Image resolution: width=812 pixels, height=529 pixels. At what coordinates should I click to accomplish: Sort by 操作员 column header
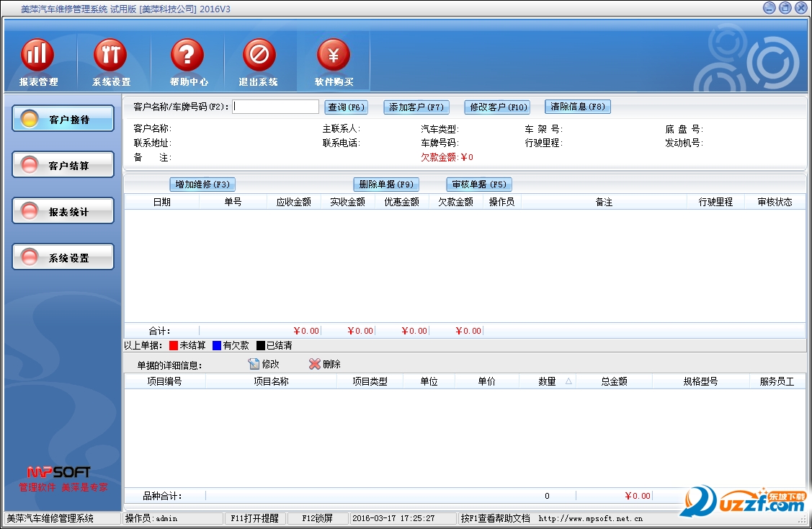pyautogui.click(x=501, y=202)
